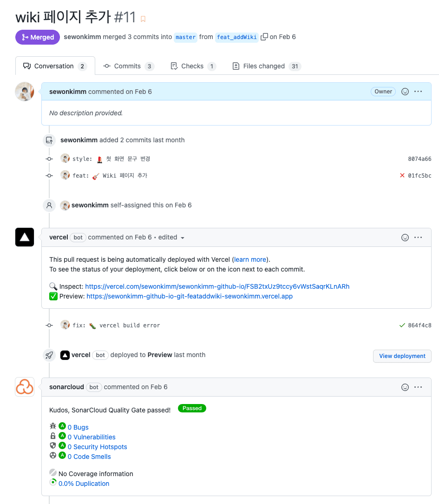Click the vercel bot avatar logo
The height and width of the screenshot is (504, 439).
click(25, 237)
